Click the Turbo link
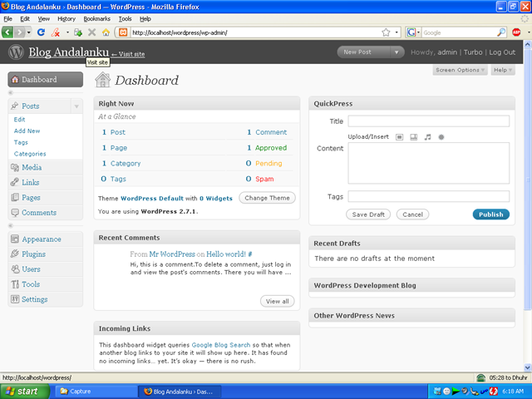Screen dimensions: 532x399 473,52
